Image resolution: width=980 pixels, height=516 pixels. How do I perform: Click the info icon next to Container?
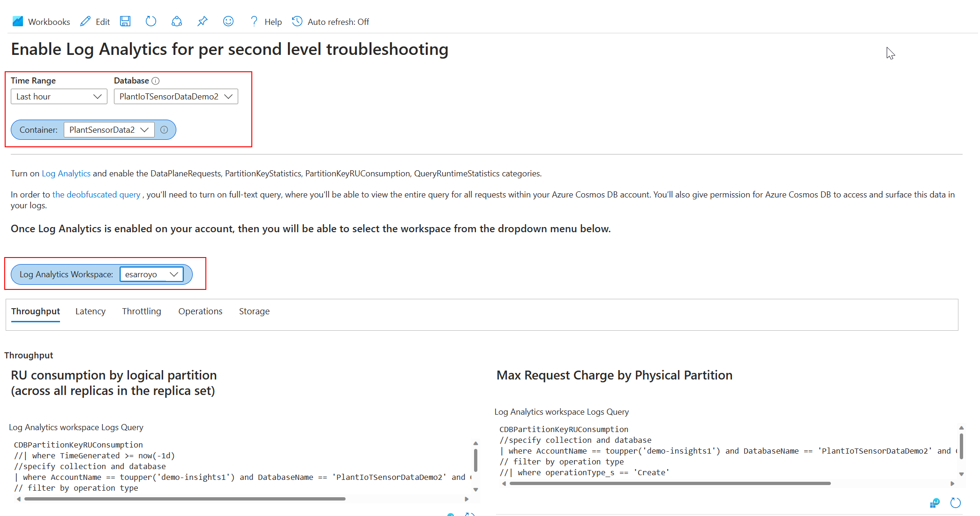click(164, 129)
